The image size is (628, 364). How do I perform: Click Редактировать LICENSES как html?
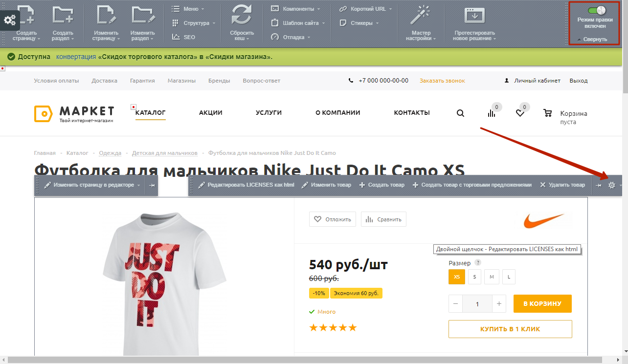[x=246, y=185]
